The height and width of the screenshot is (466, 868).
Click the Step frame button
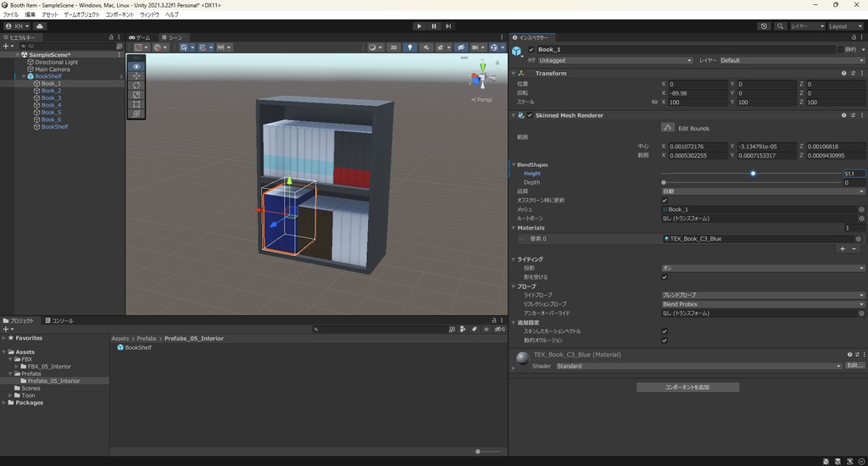(448, 26)
